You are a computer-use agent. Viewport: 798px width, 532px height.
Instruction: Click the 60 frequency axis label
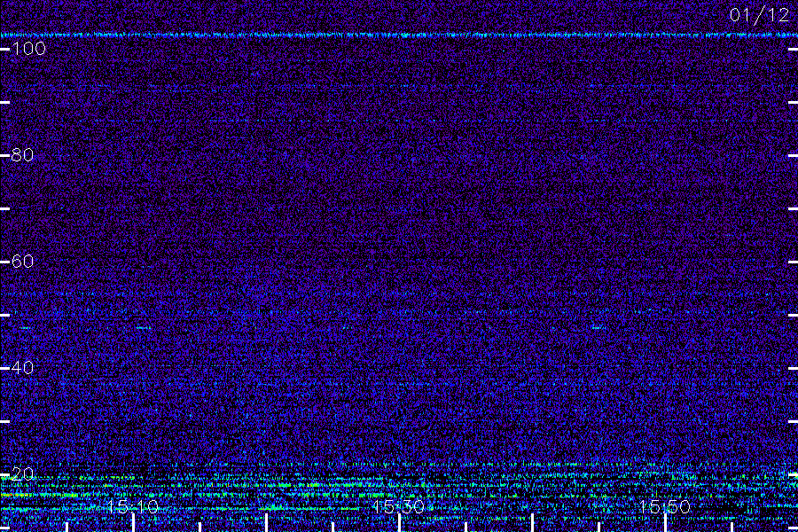22,262
